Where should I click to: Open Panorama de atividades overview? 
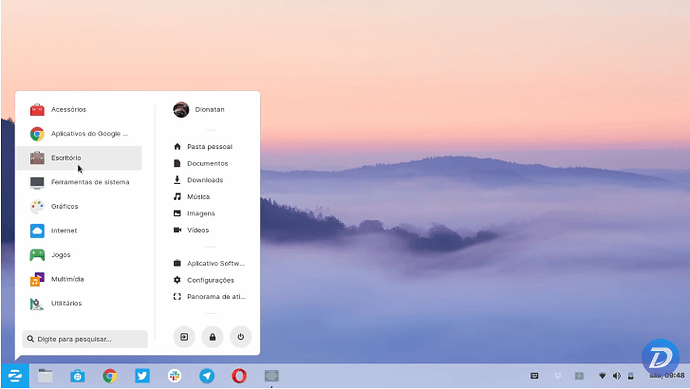(x=209, y=297)
